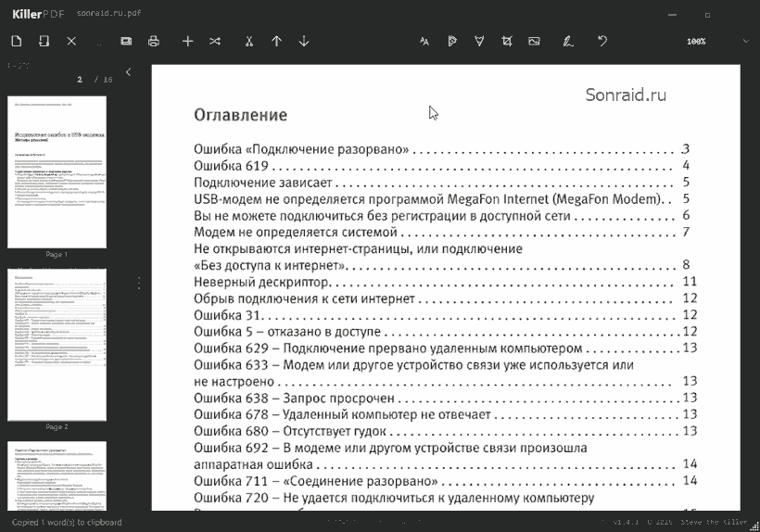Minimize the KillerPDF window
The width and height of the screenshot is (760, 532).
[x=672, y=15]
